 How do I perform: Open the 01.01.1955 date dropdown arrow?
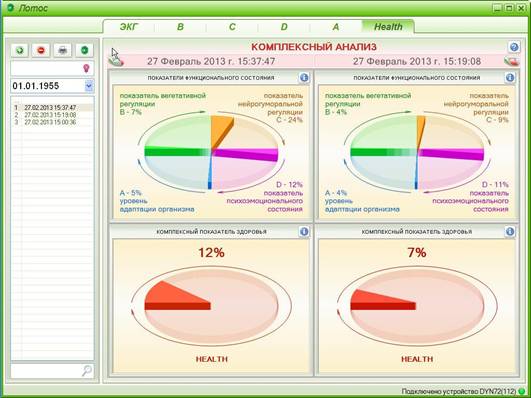pos(89,86)
